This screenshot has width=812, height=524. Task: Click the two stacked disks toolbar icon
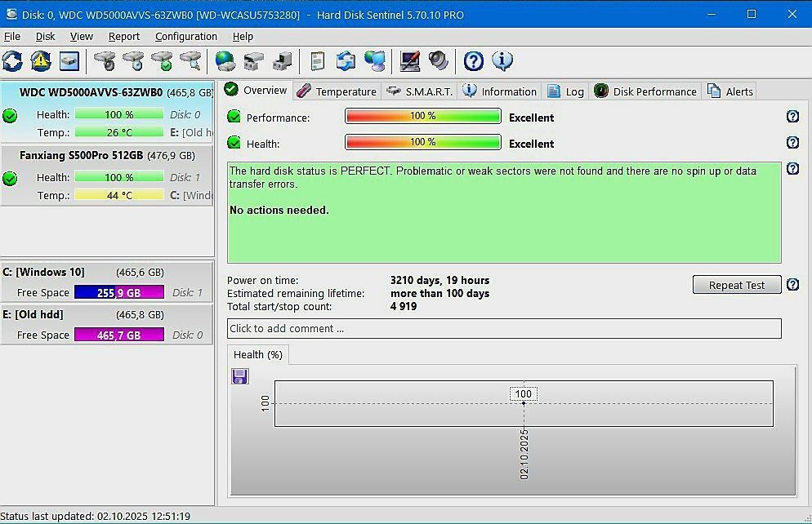click(254, 61)
